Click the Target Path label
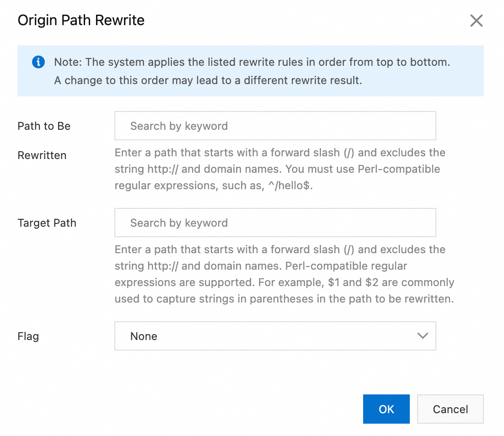 [x=47, y=223]
